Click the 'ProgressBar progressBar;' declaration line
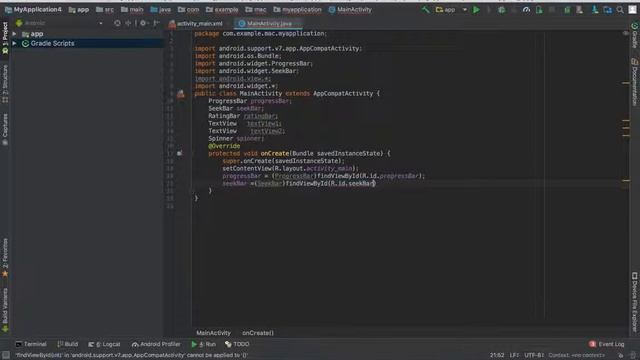Screen dimensions: 640x360 pos(250,101)
